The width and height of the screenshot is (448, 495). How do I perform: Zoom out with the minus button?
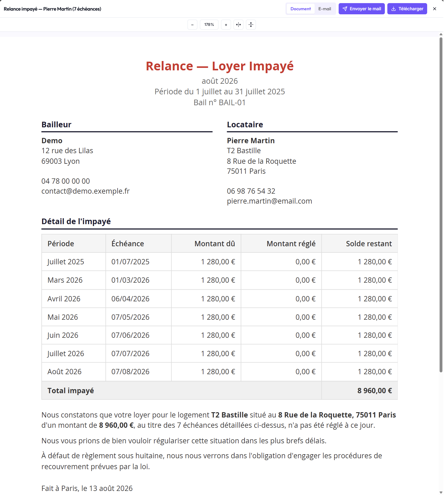tap(192, 25)
